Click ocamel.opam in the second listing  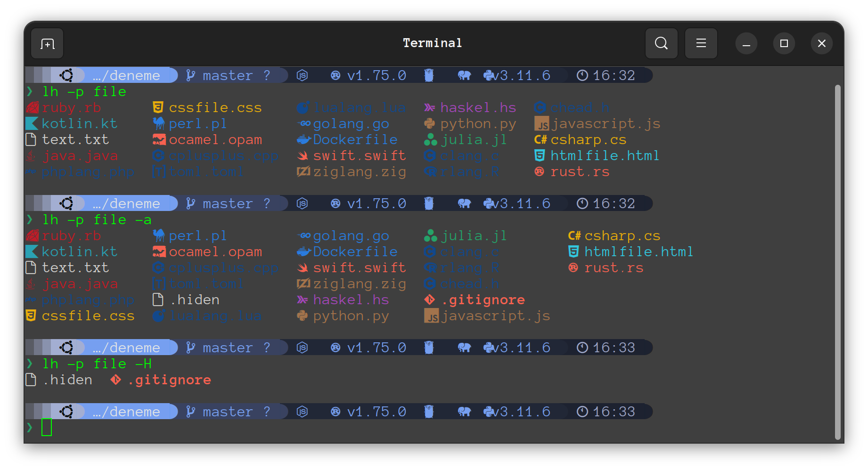pos(215,251)
